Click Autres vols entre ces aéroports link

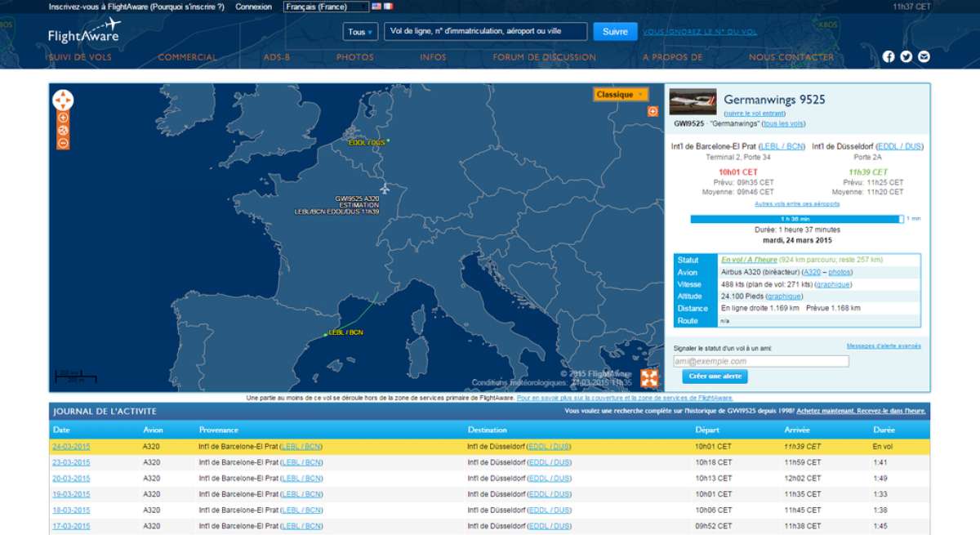click(797, 204)
